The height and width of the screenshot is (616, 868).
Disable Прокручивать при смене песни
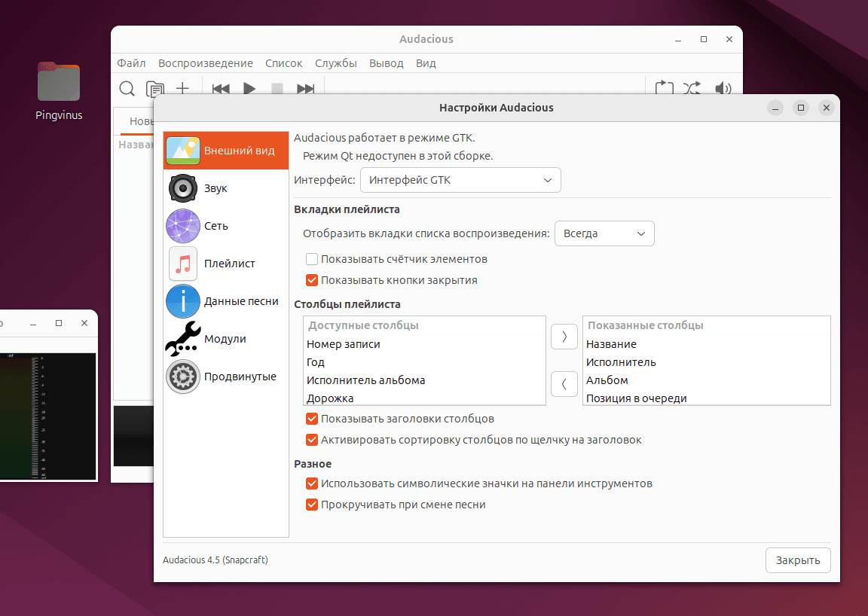click(x=312, y=505)
